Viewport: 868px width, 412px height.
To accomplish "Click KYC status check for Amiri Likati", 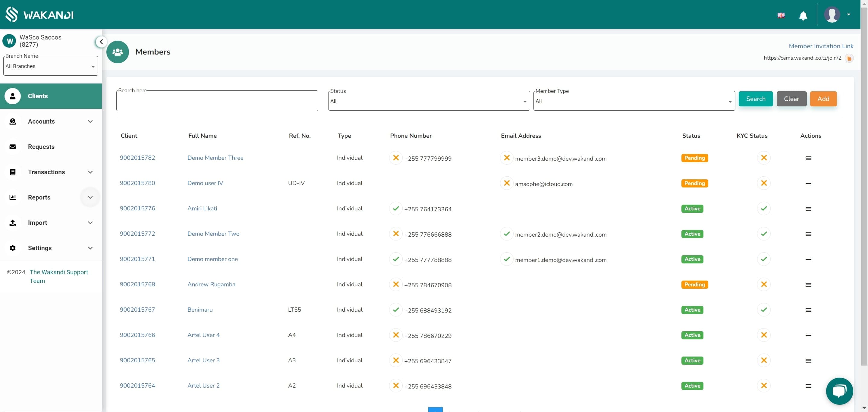I will tap(763, 208).
